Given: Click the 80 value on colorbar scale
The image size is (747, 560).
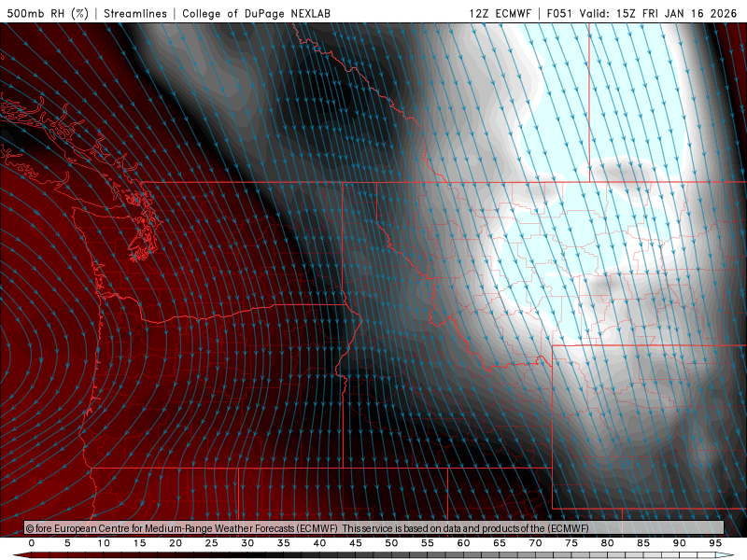Looking at the screenshot, I should pos(607,543).
